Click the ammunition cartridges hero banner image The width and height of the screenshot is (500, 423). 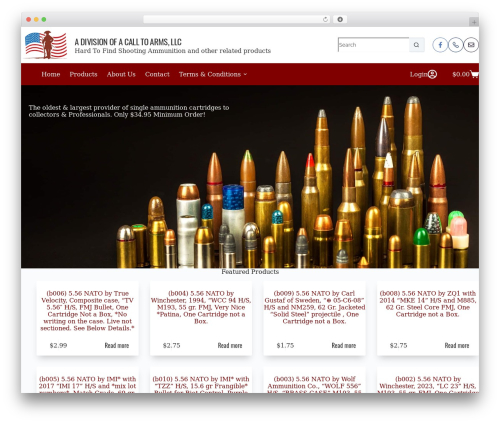pos(250,177)
